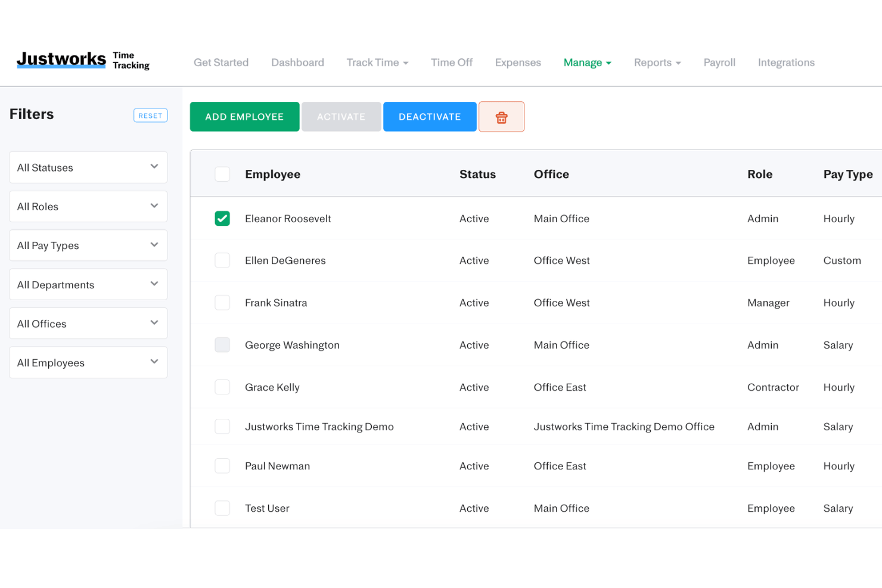
Task: Expand the All Departments filter
Action: 88,284
